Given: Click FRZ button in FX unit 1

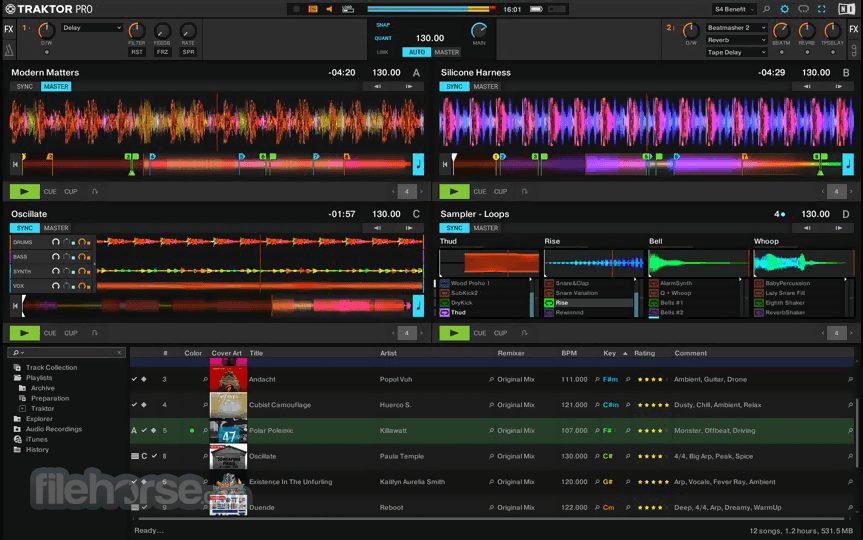Looking at the screenshot, I should pos(162,52).
